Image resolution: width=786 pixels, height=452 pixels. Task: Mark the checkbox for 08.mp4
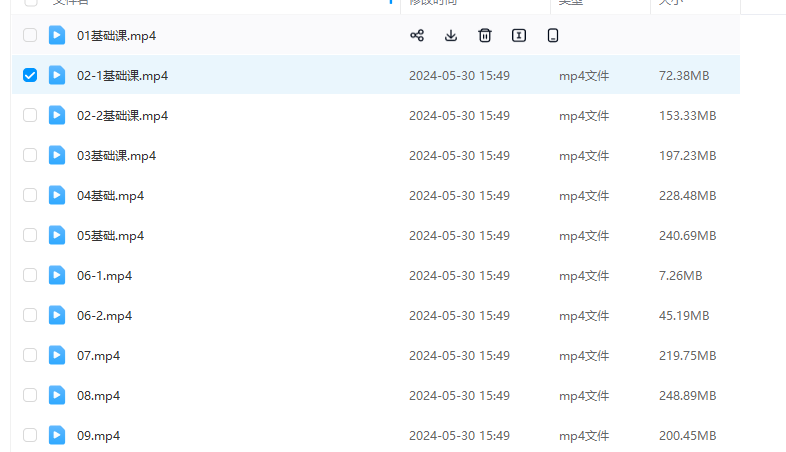tap(30, 396)
